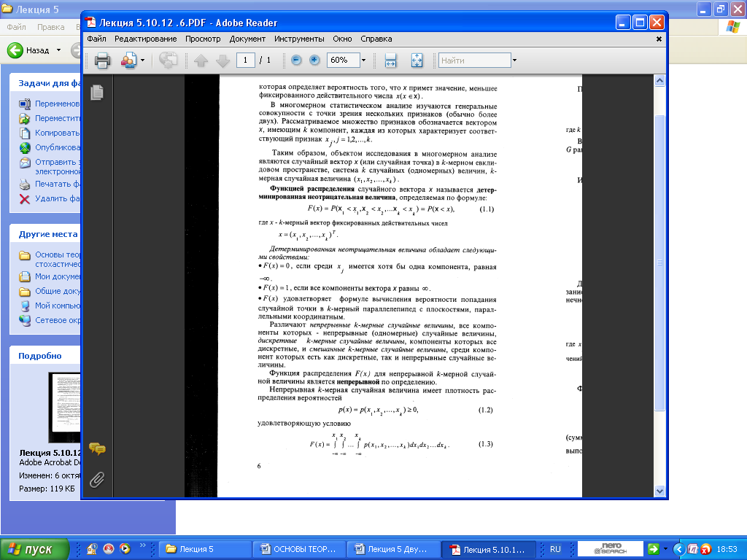Click the 18:53 system clock

(727, 549)
